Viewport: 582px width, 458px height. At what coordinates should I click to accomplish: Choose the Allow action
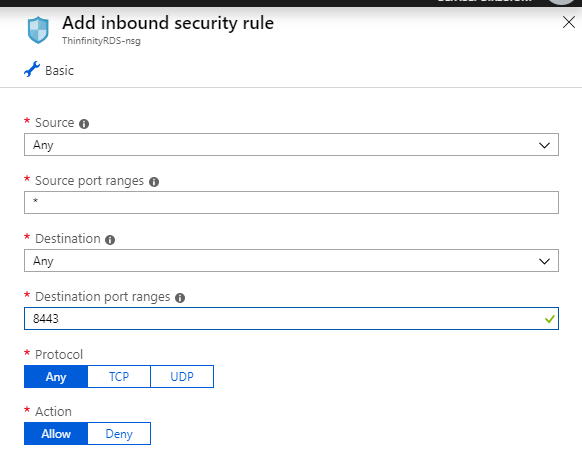pyautogui.click(x=56, y=434)
